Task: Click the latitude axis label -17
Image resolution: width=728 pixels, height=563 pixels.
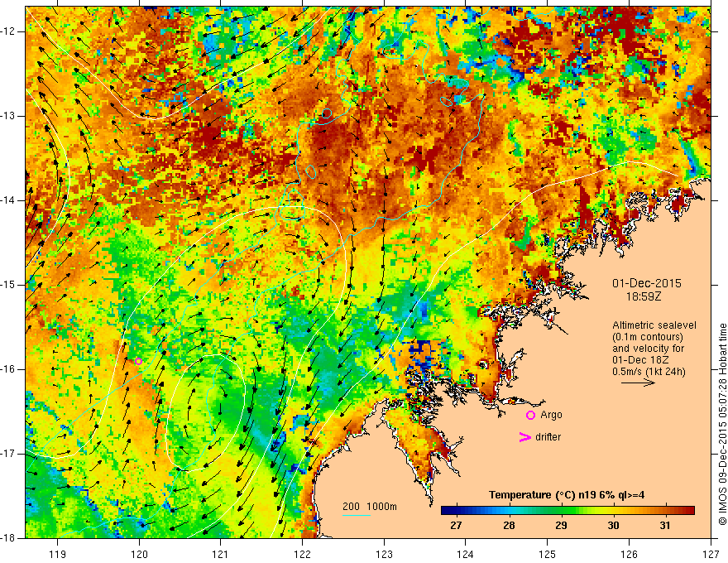Action: pyautogui.click(x=8, y=454)
